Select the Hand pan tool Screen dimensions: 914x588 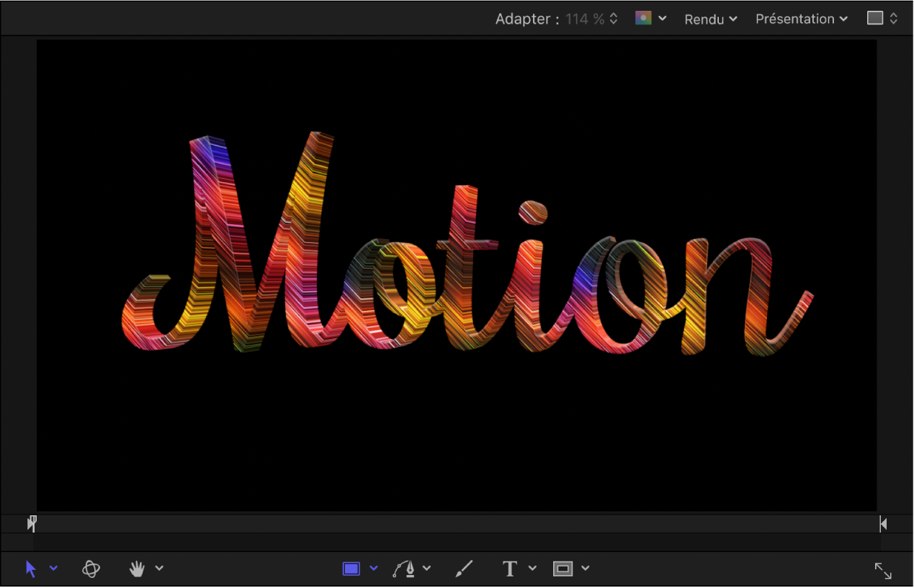click(136, 569)
